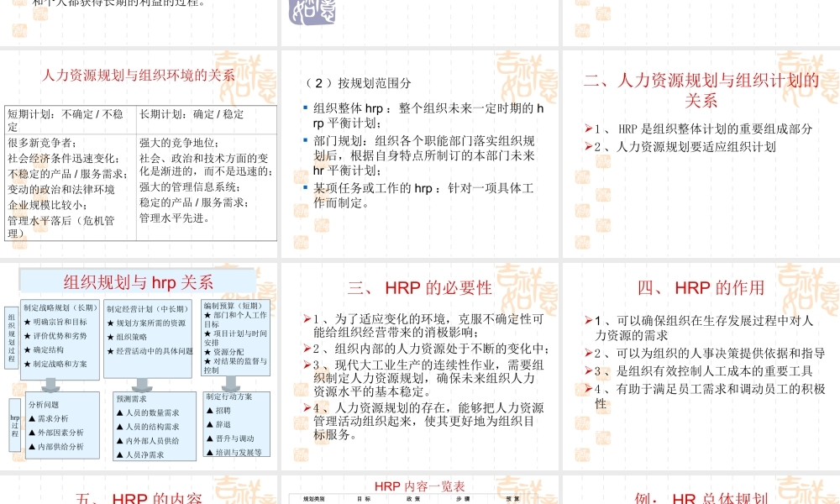Click item ▲ 外部因素分析
This screenshot has width=840, height=504.
point(55,433)
